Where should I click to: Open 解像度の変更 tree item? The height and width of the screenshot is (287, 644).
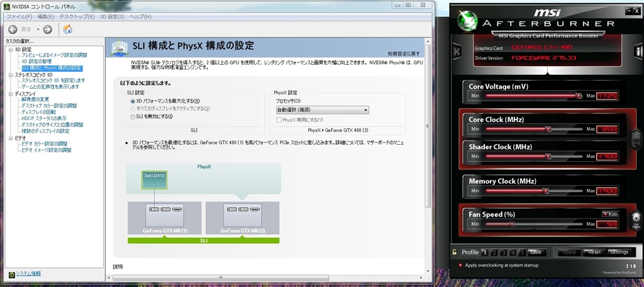(35, 99)
